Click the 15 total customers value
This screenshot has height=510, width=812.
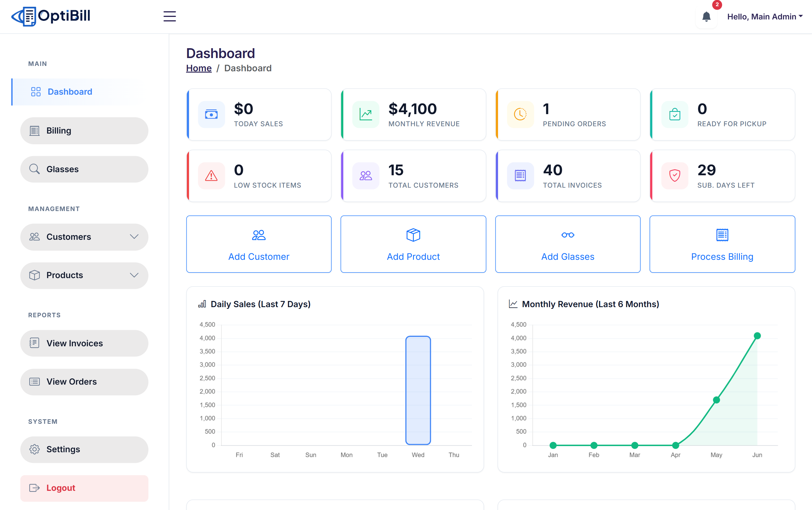396,170
